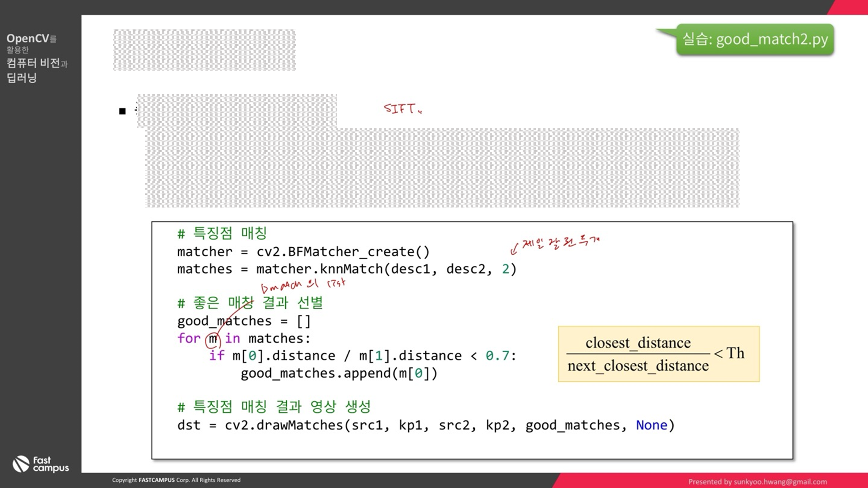Click the cv2.drawMatches call
Screen dimensions: 868x488
coord(284,425)
